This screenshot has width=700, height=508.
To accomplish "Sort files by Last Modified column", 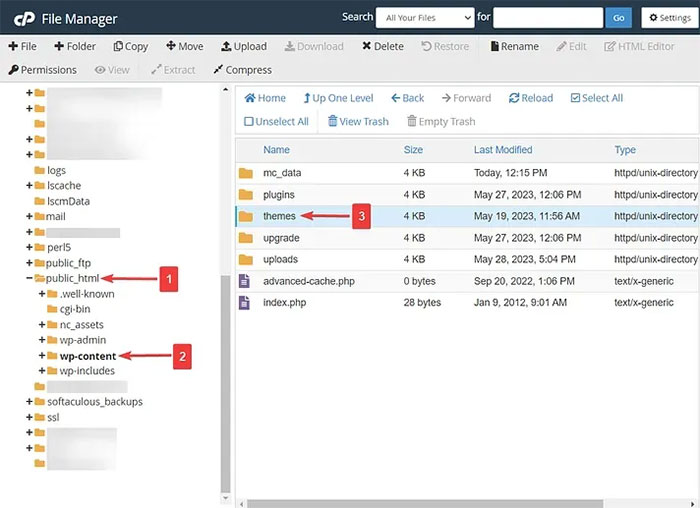I will pyautogui.click(x=503, y=150).
